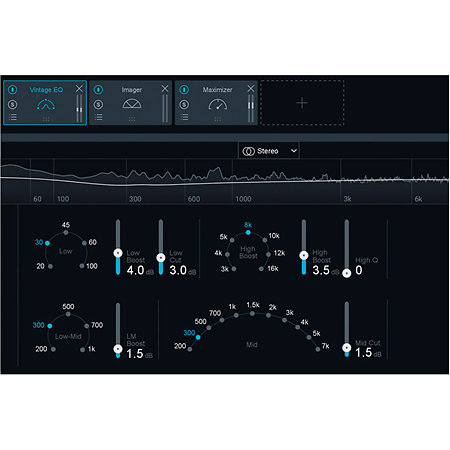Solo the Maximizer module
Screen dimensions: 450x450
coord(184,105)
